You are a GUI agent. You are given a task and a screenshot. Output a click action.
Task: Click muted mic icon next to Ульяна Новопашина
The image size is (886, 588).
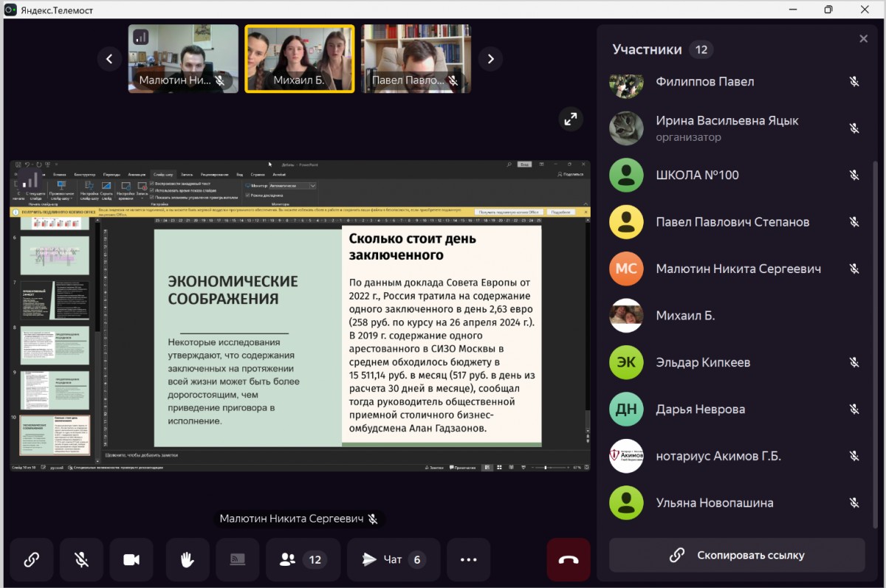tap(854, 503)
